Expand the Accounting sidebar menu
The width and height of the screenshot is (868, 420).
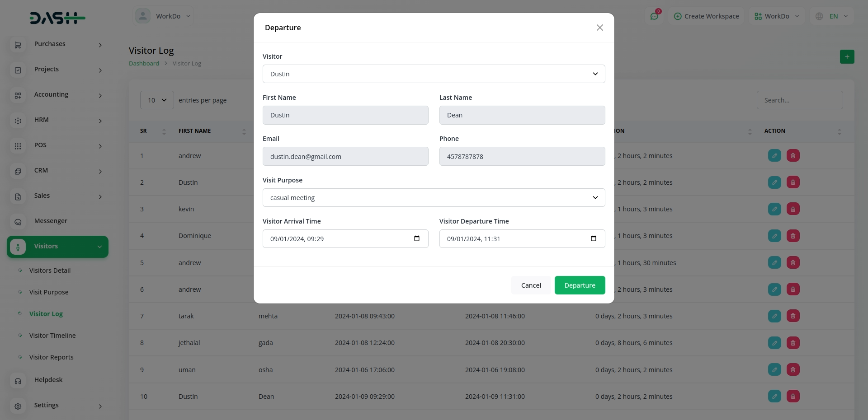coord(58,95)
